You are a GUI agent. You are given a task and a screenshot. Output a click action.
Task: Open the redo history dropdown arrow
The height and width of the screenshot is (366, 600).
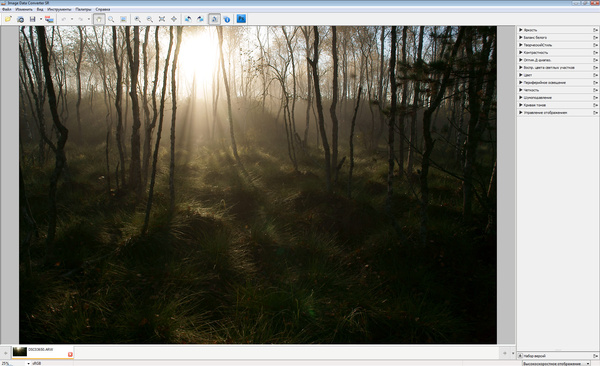[88, 19]
